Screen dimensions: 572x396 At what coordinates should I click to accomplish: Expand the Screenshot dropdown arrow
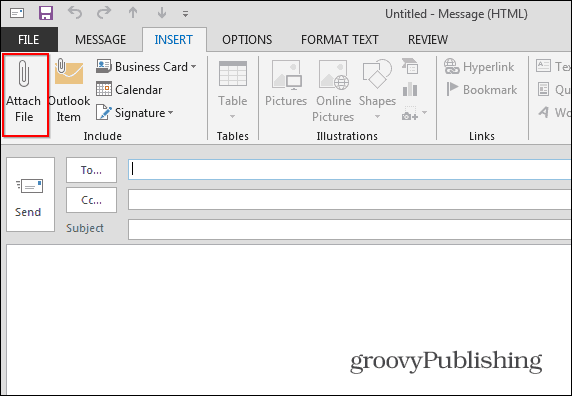point(424,113)
